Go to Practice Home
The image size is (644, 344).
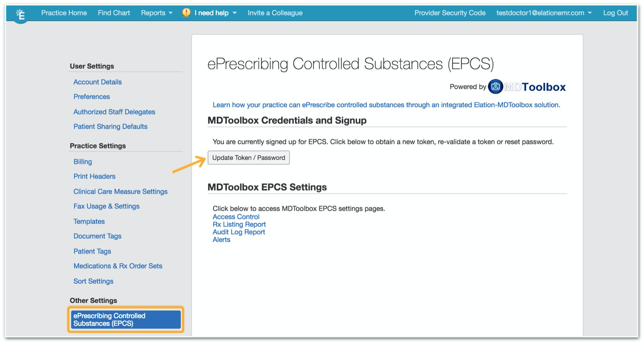coord(64,13)
